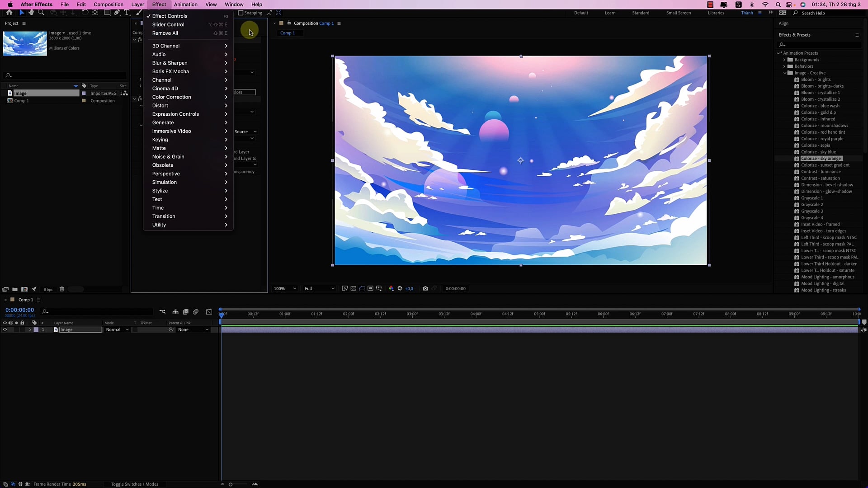This screenshot has height=488, width=868.
Task: Toggle Region of Interest in viewer
Action: point(371,289)
